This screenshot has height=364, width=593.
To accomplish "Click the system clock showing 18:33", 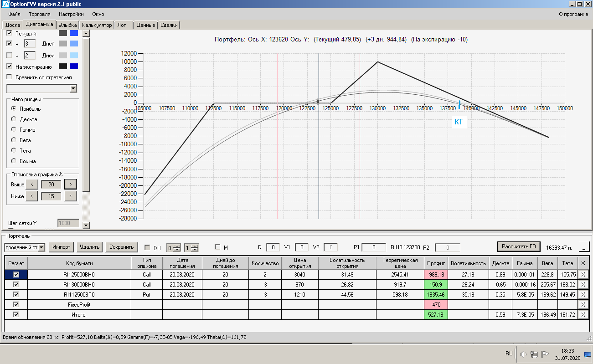I will 567,351.
